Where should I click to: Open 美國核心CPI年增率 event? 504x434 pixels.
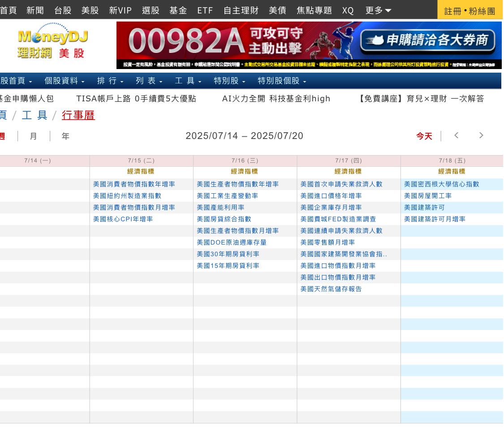click(123, 219)
